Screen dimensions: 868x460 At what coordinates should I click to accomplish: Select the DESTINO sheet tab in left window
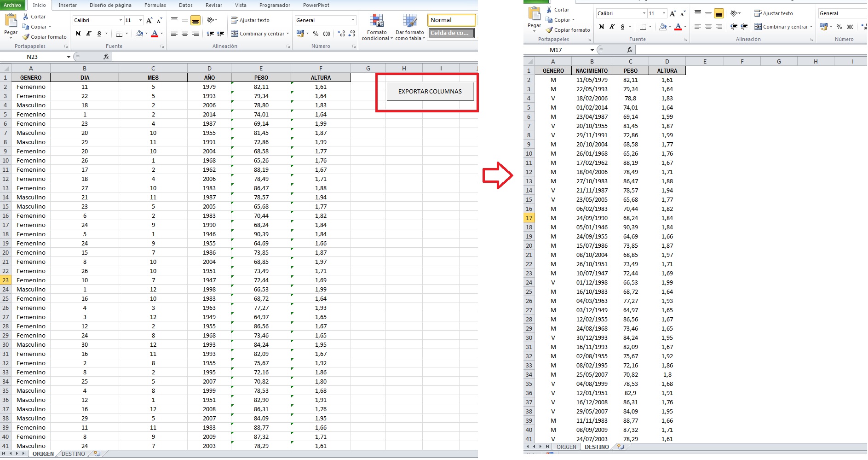[x=73, y=454]
